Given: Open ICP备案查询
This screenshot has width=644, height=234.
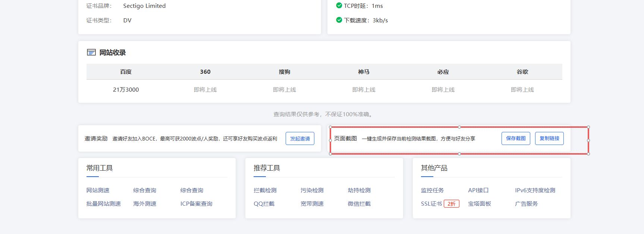Looking at the screenshot, I should click(196, 204).
